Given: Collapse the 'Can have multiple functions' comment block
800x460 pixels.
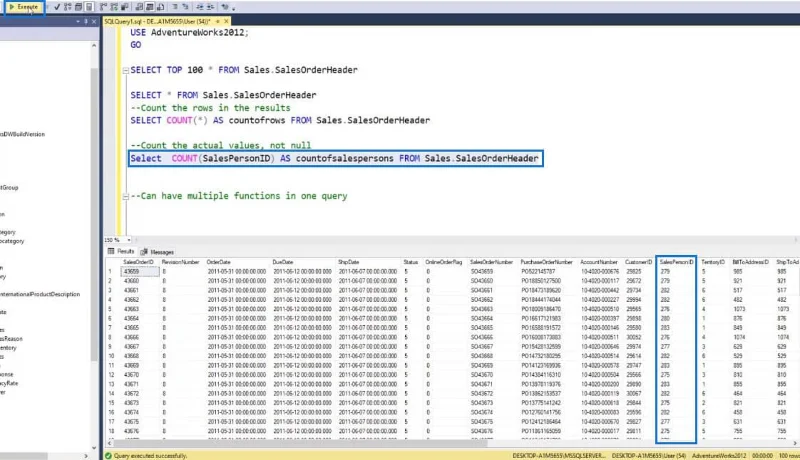Looking at the screenshot, I should [126, 196].
